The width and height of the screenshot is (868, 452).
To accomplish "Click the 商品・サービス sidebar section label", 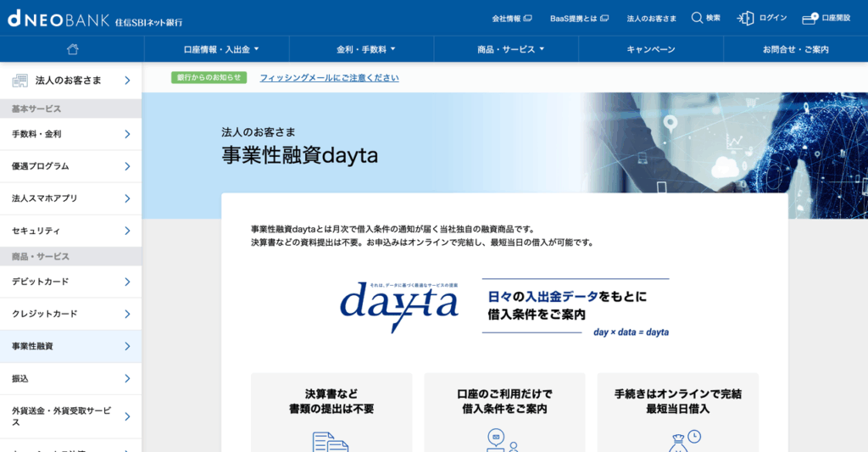I will (x=41, y=256).
